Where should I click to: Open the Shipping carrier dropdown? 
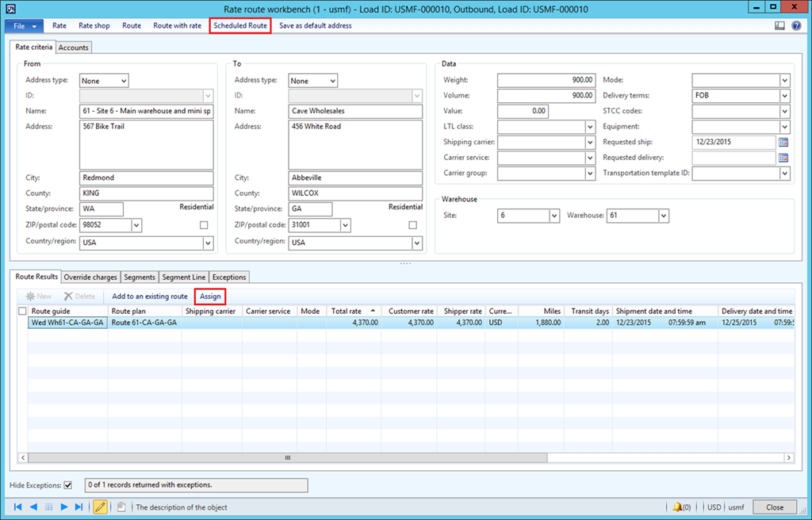(589, 143)
